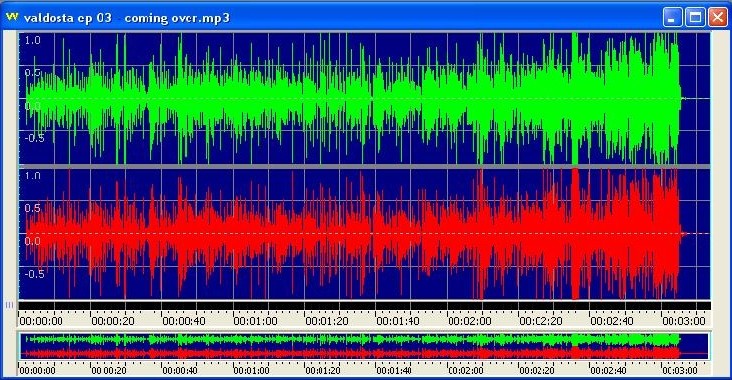Image resolution: width=732 pixels, height=380 pixels.
Task: Click 00:02:00 on the overview timeline
Action: point(466,371)
